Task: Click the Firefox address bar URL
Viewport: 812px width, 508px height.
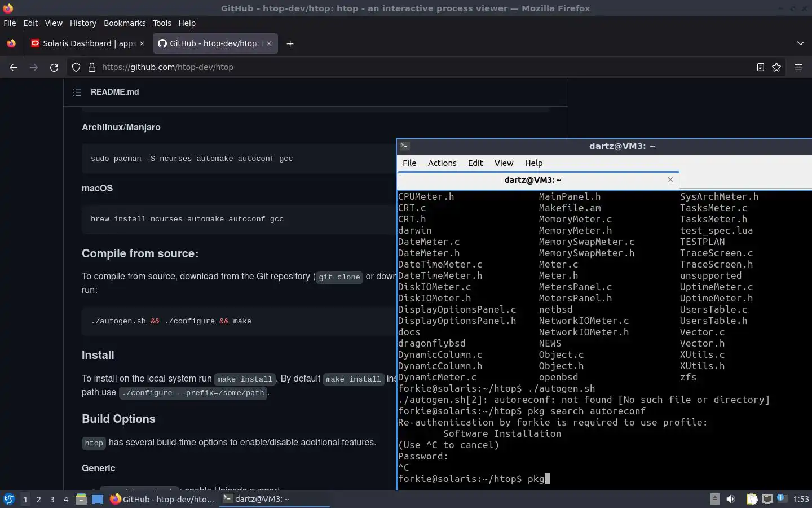Action: [167, 67]
